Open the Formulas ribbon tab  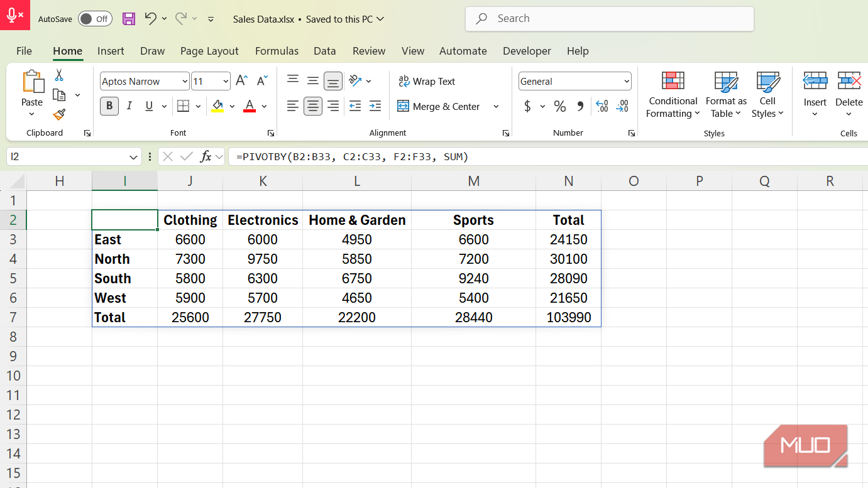tap(277, 51)
